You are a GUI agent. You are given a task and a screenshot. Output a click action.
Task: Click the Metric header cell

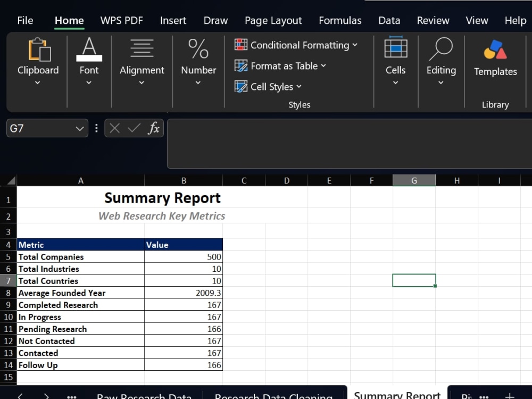coord(81,245)
